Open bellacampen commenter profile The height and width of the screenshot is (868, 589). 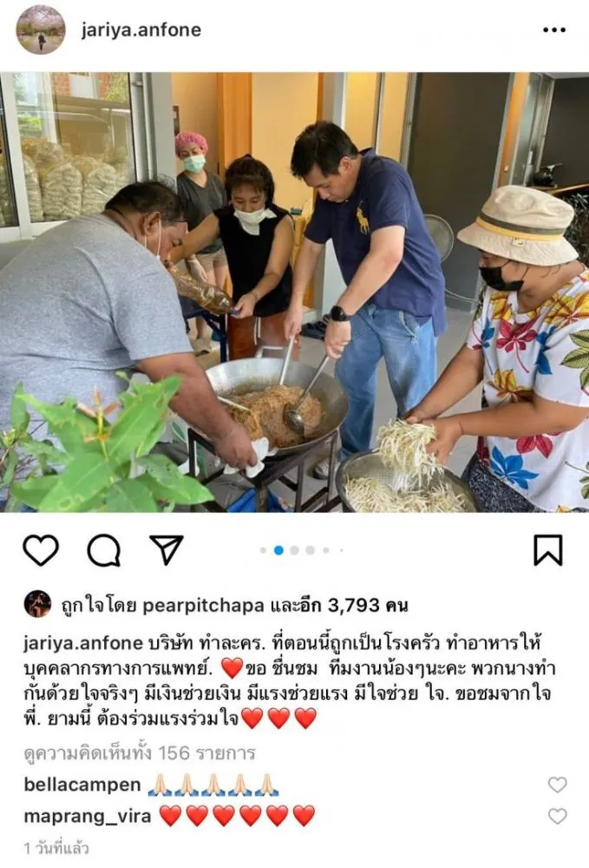[82, 785]
